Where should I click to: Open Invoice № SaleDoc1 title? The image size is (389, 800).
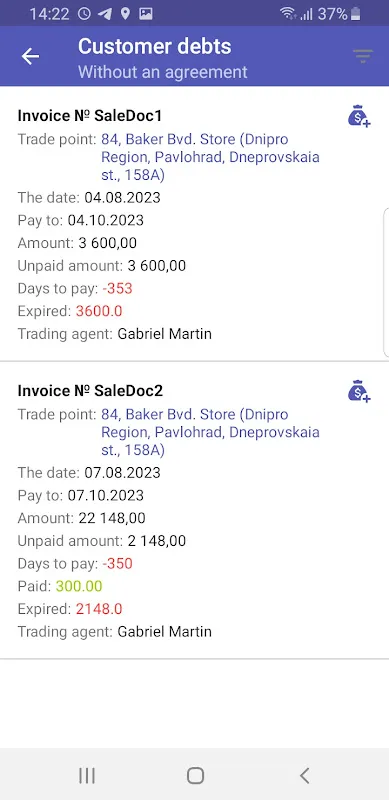coord(90,116)
